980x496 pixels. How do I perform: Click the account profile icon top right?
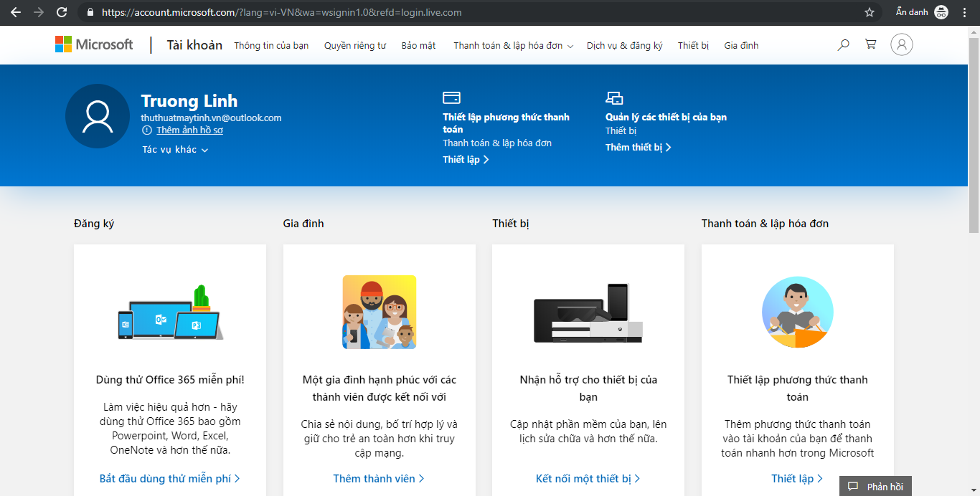pos(902,44)
